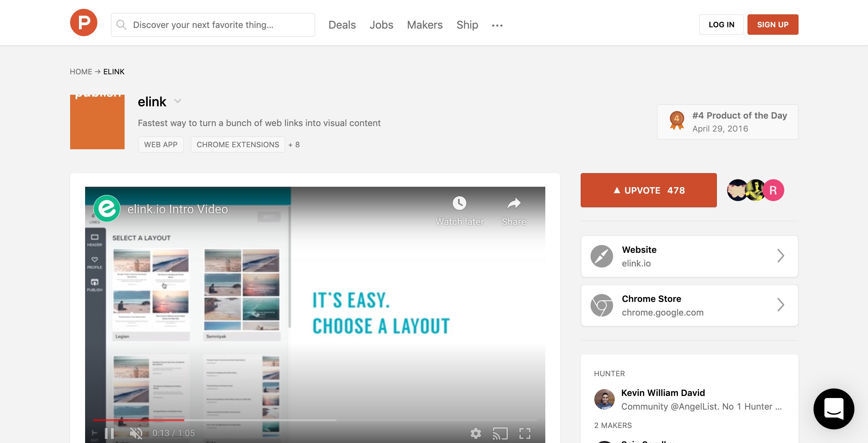
Task: Open the video settings gear
Action: (476, 433)
